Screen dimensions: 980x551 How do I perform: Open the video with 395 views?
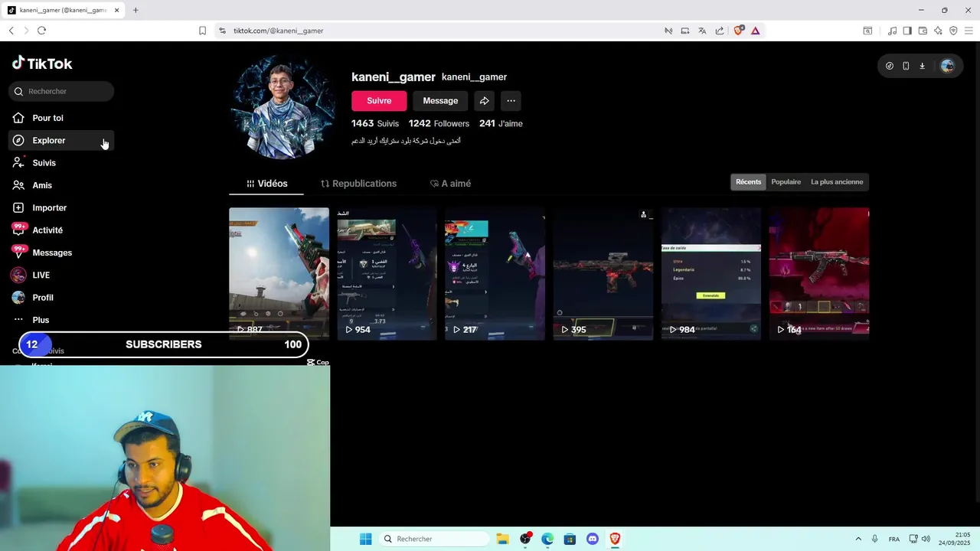(603, 274)
